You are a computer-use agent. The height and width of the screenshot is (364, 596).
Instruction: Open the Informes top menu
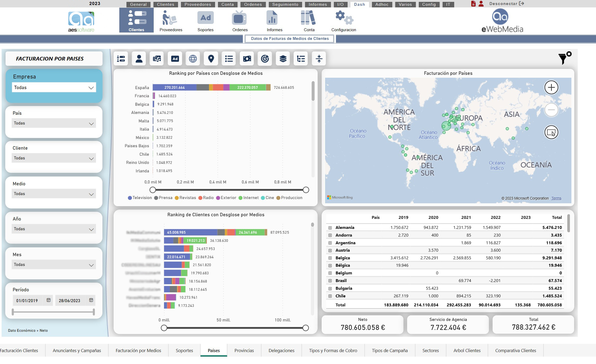(318, 4)
